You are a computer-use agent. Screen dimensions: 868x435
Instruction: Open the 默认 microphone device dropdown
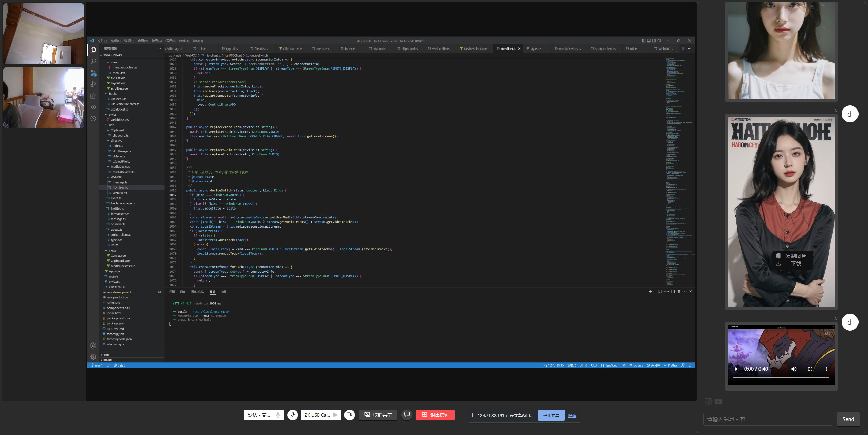coord(263,415)
